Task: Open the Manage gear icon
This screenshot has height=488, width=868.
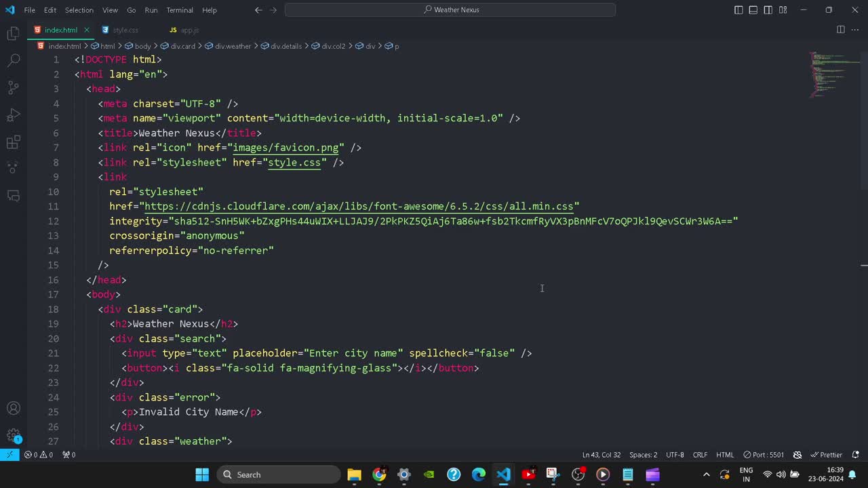Action: point(13,436)
